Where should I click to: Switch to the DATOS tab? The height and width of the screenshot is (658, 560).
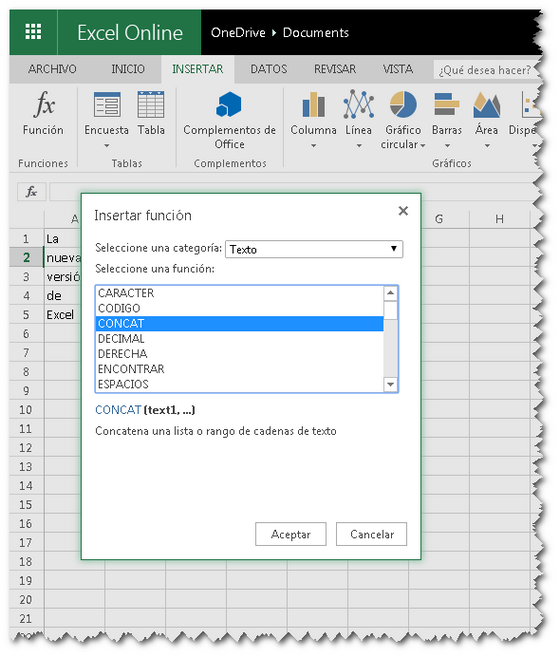(x=269, y=69)
